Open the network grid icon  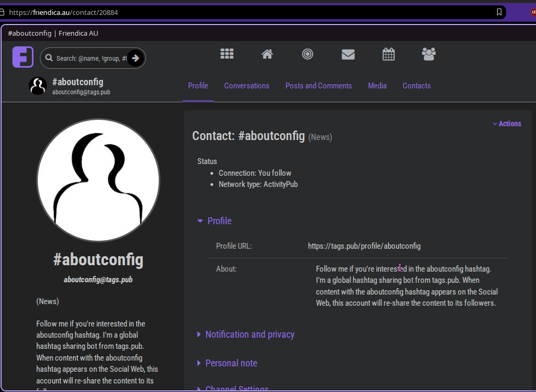click(x=227, y=54)
